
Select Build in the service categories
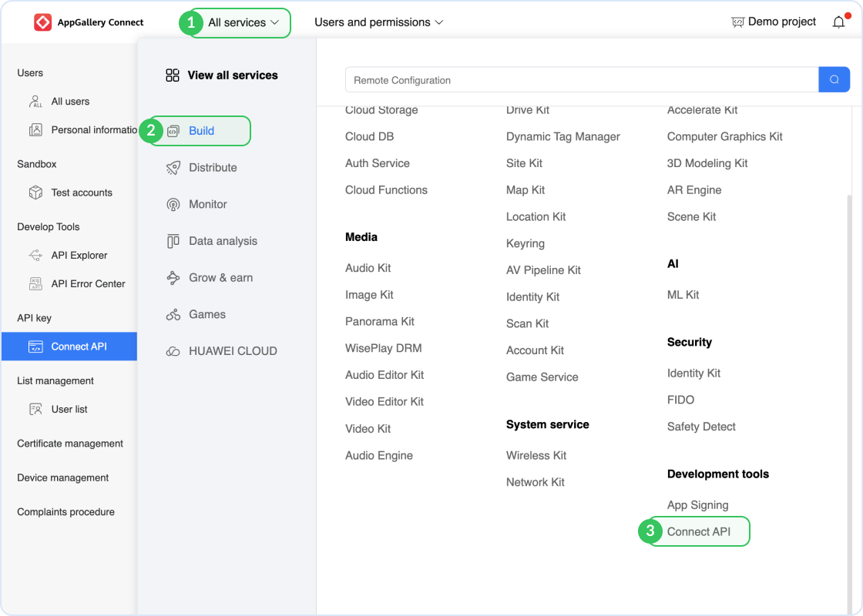coord(201,131)
